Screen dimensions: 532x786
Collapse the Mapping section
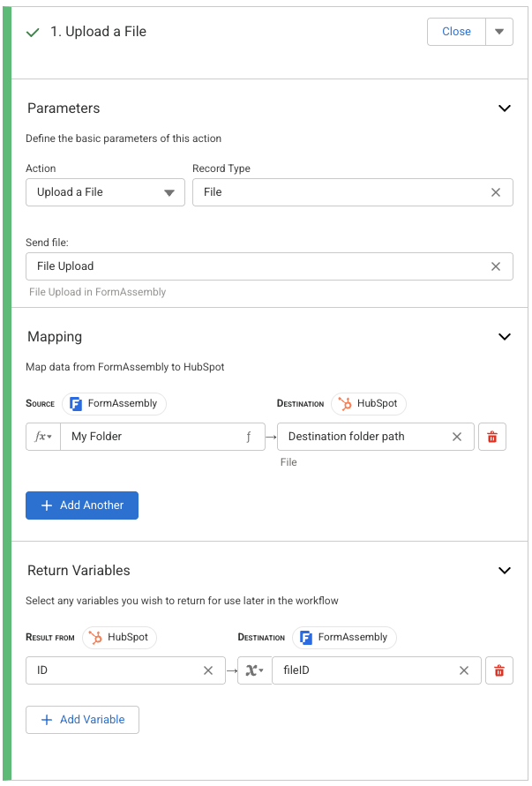505,337
